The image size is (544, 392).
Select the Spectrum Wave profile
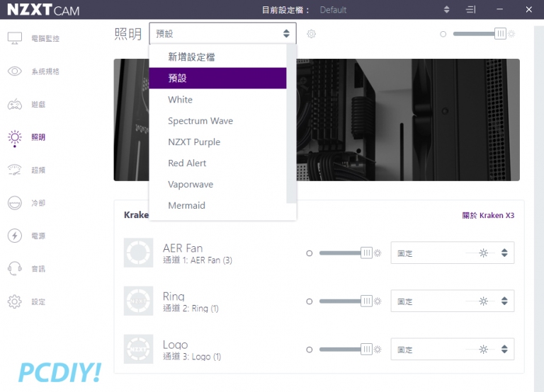coord(218,120)
